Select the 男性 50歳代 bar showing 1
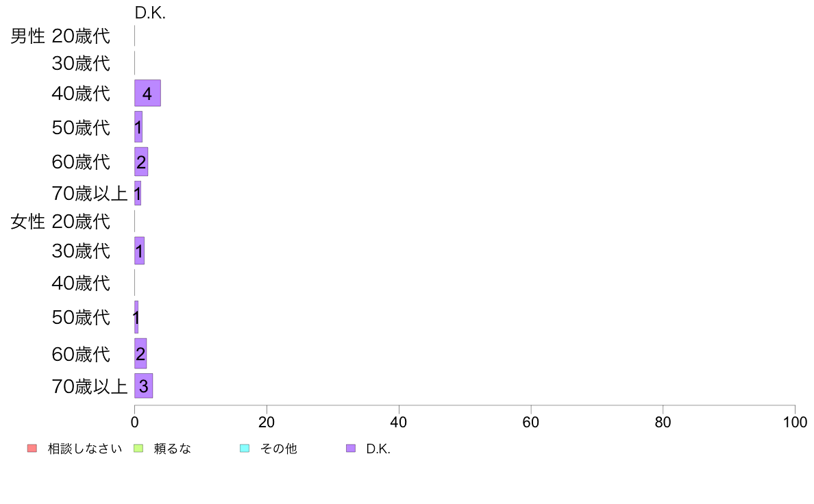Image resolution: width=814 pixels, height=504 pixels. [138, 127]
